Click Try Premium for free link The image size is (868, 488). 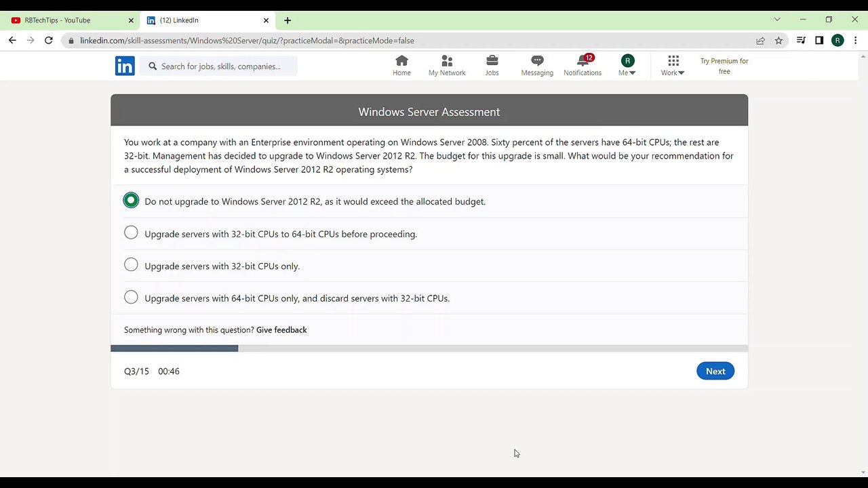[x=724, y=66]
